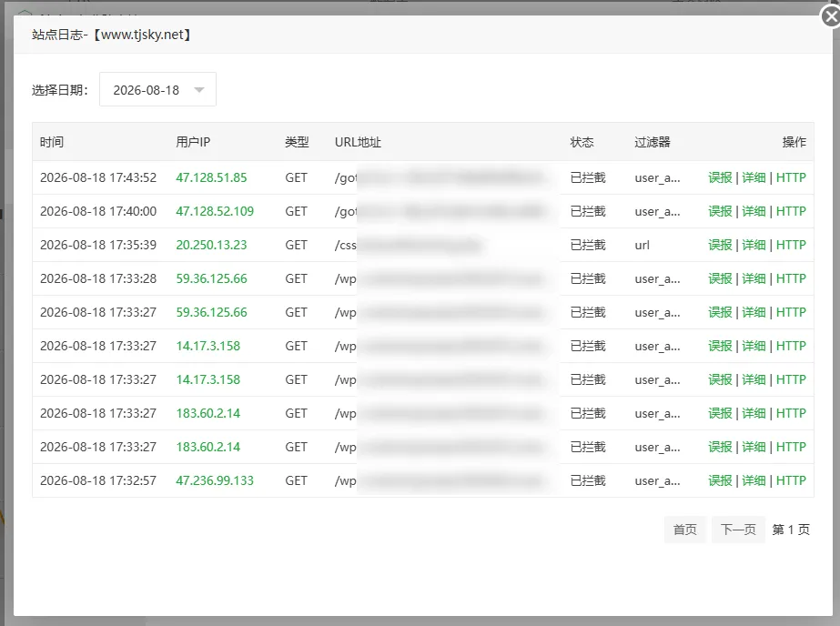
Task: Click 误报 in the 17:32:57 row
Action: point(720,481)
